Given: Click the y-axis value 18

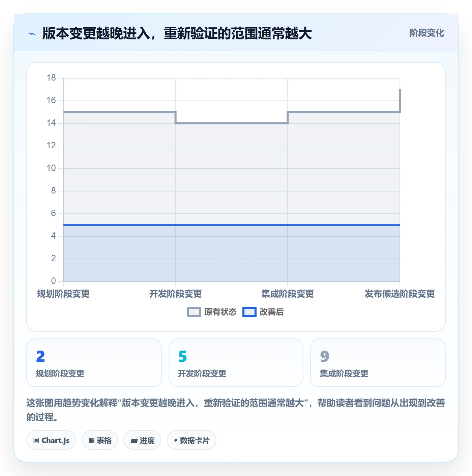Looking at the screenshot, I should 51,78.
